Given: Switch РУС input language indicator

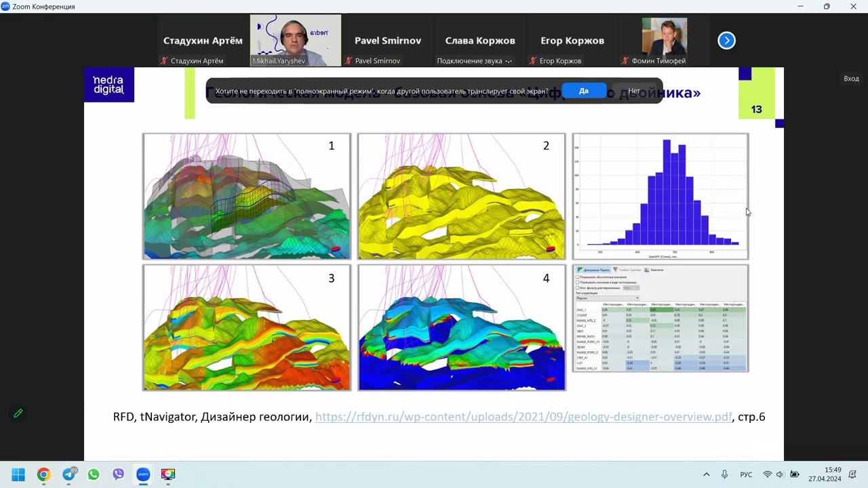Looking at the screenshot, I should pos(746,474).
